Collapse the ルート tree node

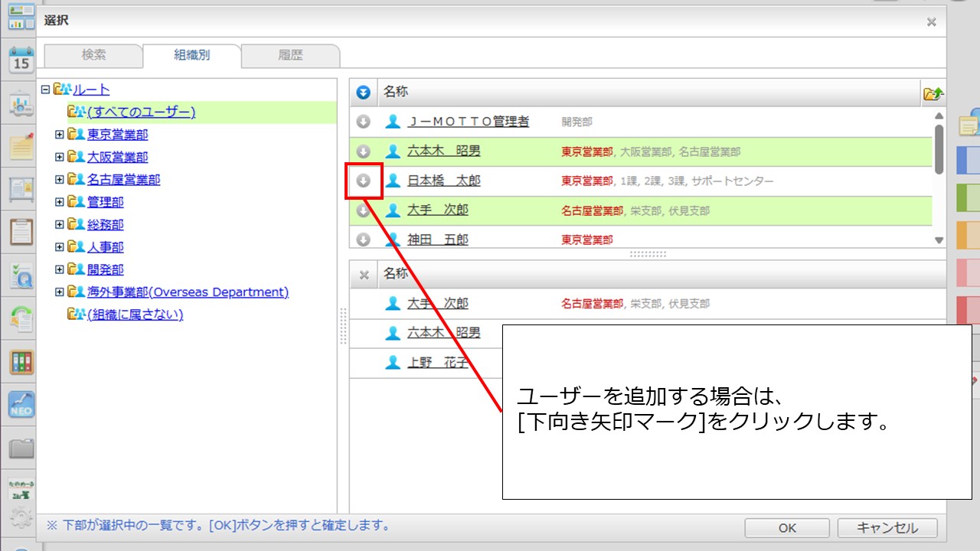point(45,90)
